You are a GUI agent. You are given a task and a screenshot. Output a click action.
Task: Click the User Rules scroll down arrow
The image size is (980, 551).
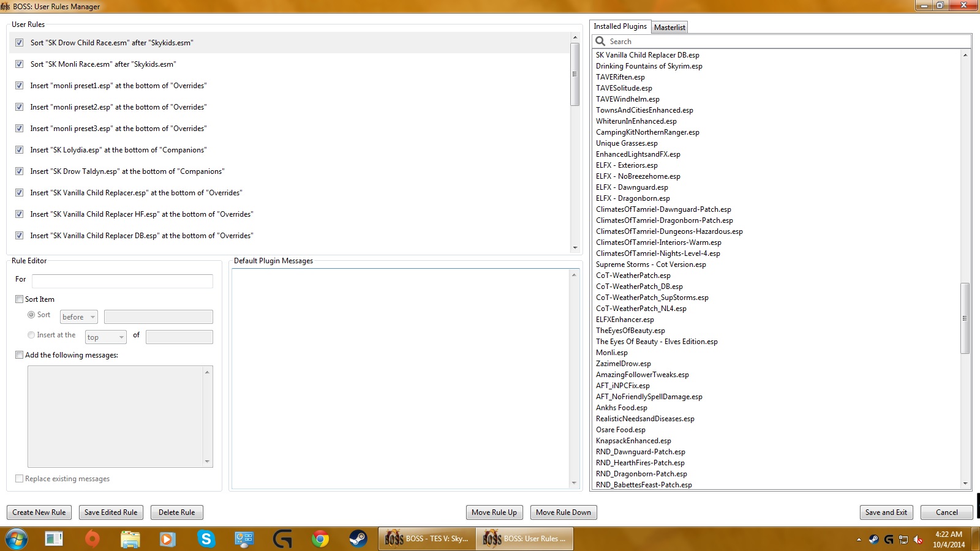click(x=575, y=248)
